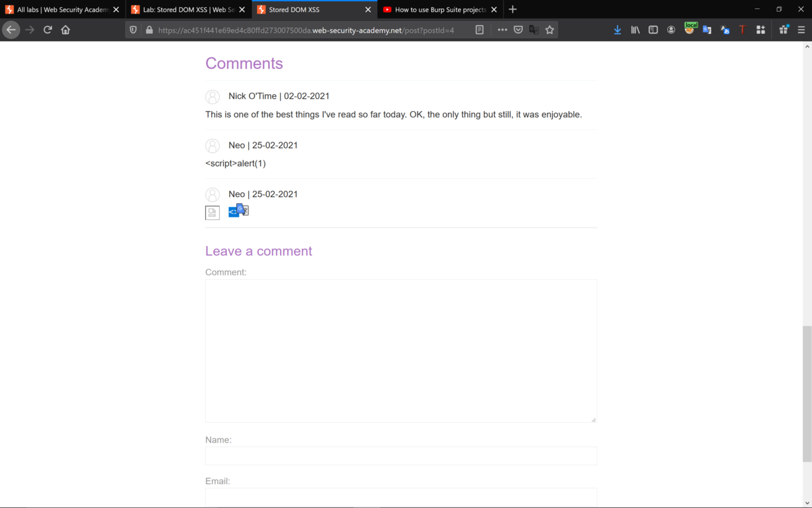This screenshot has width=812, height=508.
Task: Open the Google Translate extension
Action: point(707,30)
